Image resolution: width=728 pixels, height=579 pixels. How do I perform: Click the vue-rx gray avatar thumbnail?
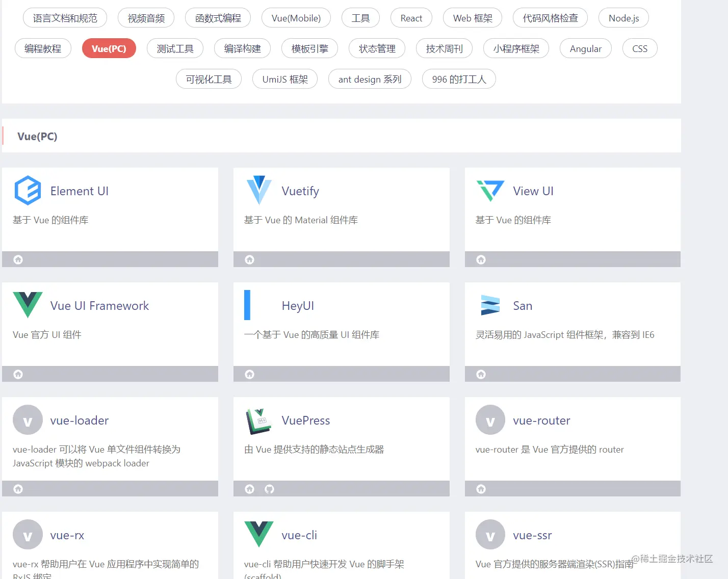tap(28, 535)
